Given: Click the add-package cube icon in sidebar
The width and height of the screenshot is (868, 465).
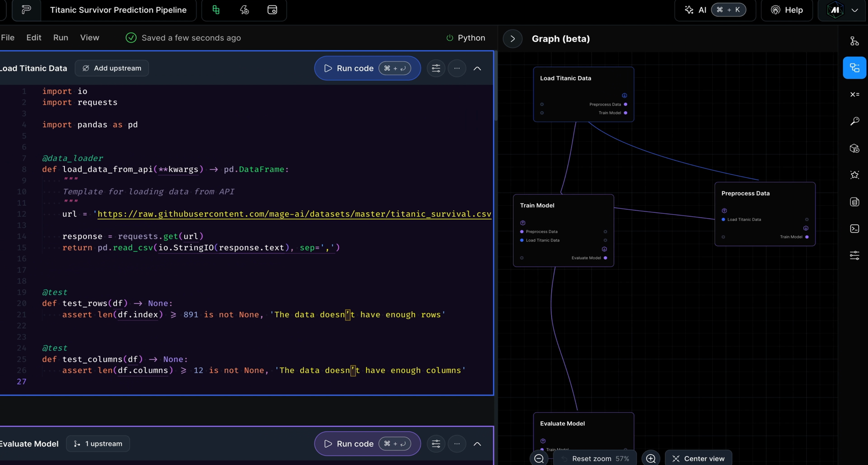Looking at the screenshot, I should pyautogui.click(x=854, y=148).
